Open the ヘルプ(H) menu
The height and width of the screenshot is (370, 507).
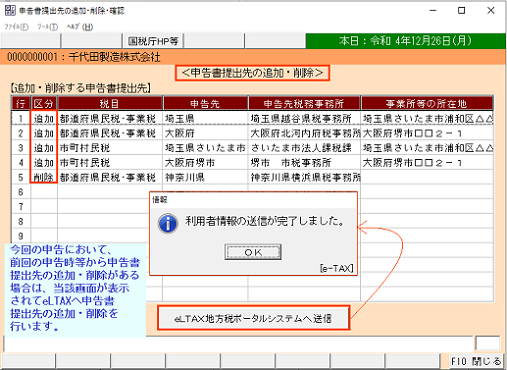(x=79, y=27)
